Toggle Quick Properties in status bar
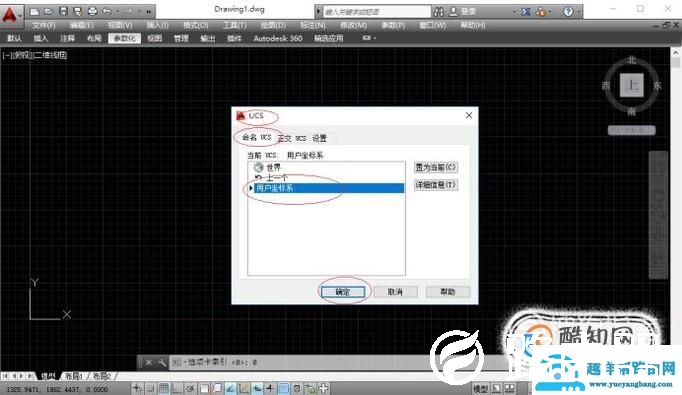Image resolution: width=682 pixels, height=395 pixels. (x=297, y=388)
